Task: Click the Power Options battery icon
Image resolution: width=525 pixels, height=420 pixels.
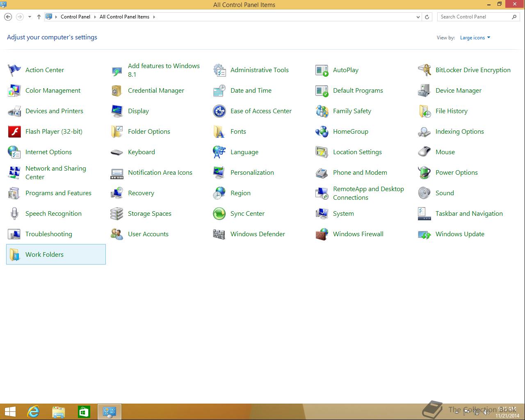Action: pyautogui.click(x=425, y=173)
